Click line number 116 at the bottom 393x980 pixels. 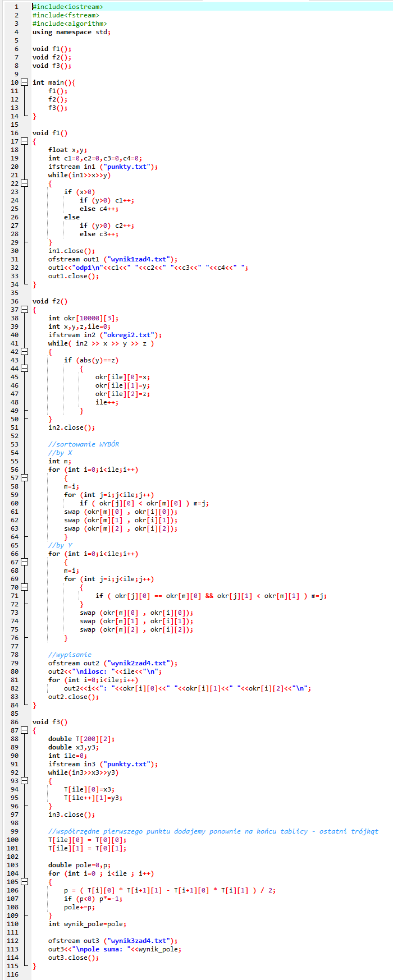pyautogui.click(x=12, y=974)
